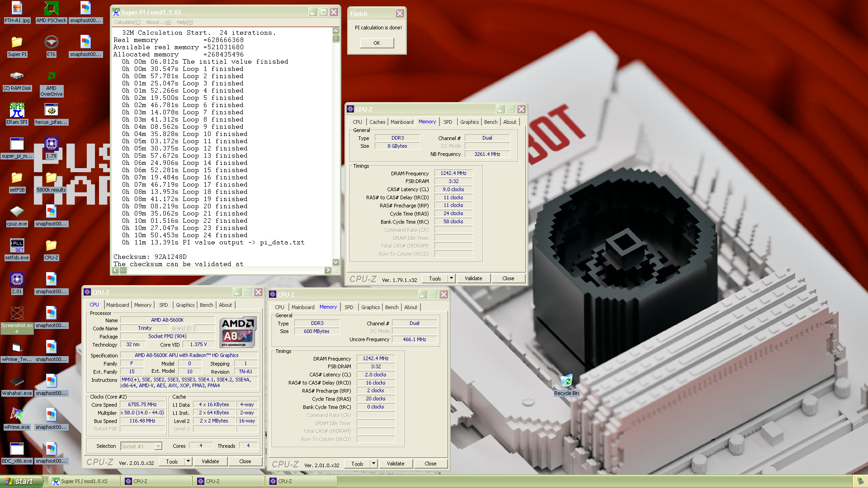Click Super PI vertical scrollbar down arrow
Image resolution: width=868 pixels, height=488 pixels.
coord(335,262)
